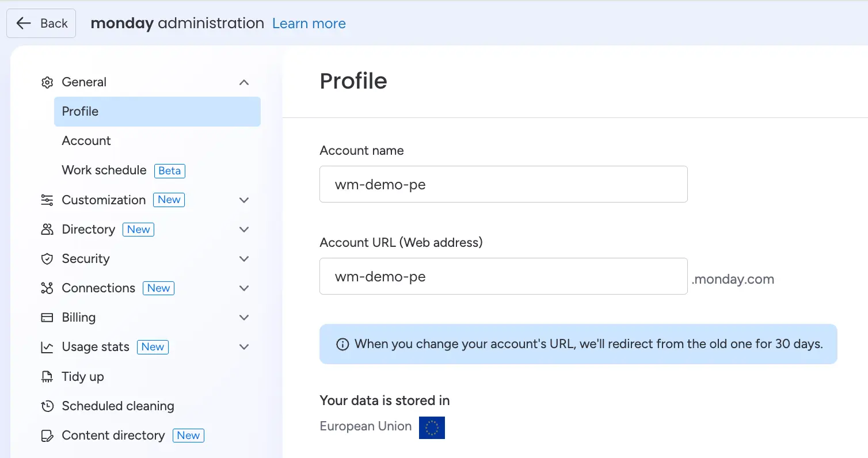This screenshot has width=868, height=458.
Task: Select Work schedule in sidebar
Action: tap(104, 170)
